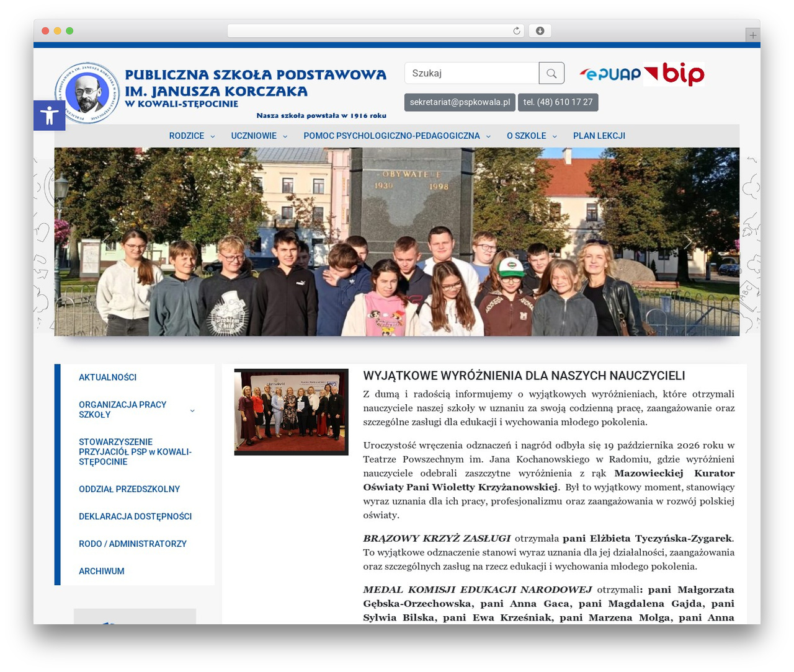
Task: Click the tel. (48) 610 17 27 button
Action: [558, 102]
